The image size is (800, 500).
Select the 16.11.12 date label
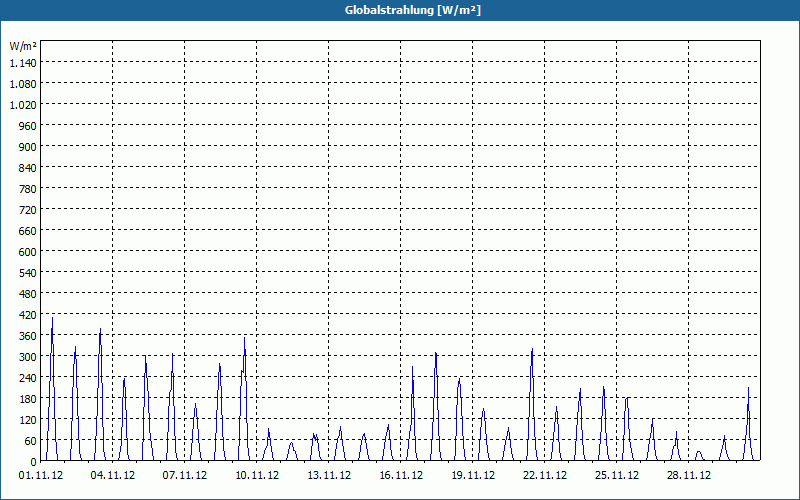pos(401,476)
